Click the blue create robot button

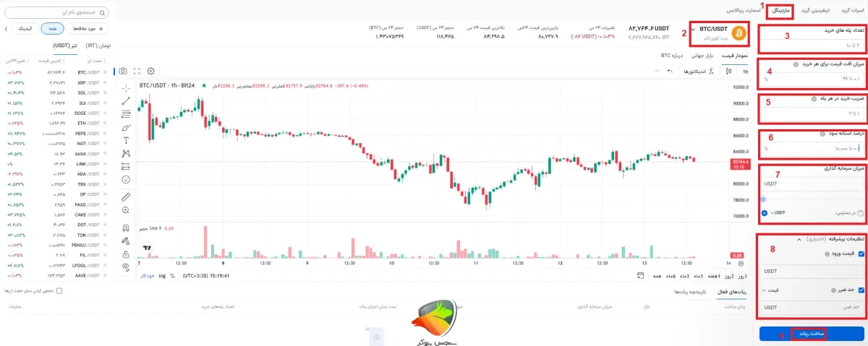tap(812, 334)
